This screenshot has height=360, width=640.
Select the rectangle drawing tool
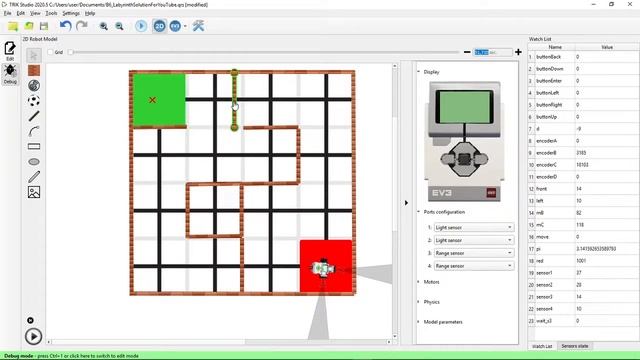(x=34, y=146)
